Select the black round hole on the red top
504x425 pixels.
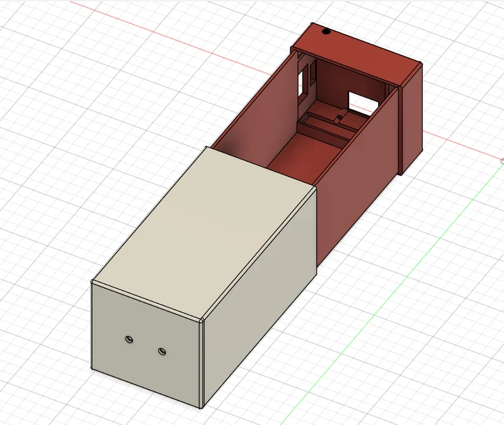[326, 32]
